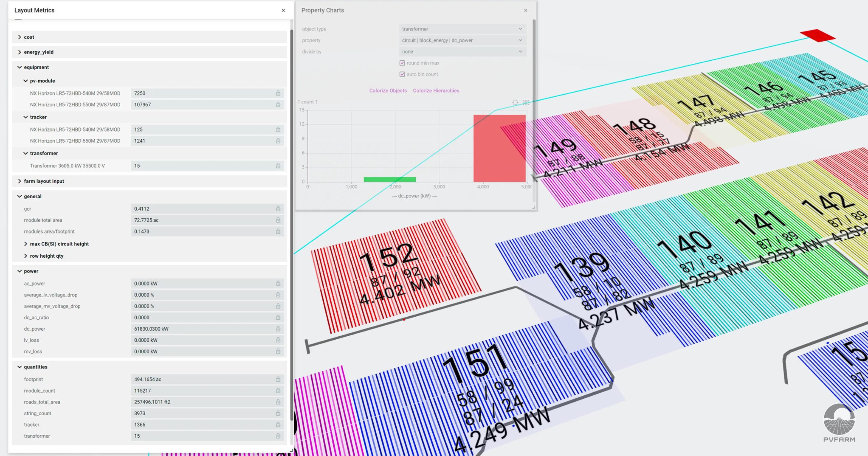Close the Layout Metrics panel
868x456 pixels.
(283, 11)
